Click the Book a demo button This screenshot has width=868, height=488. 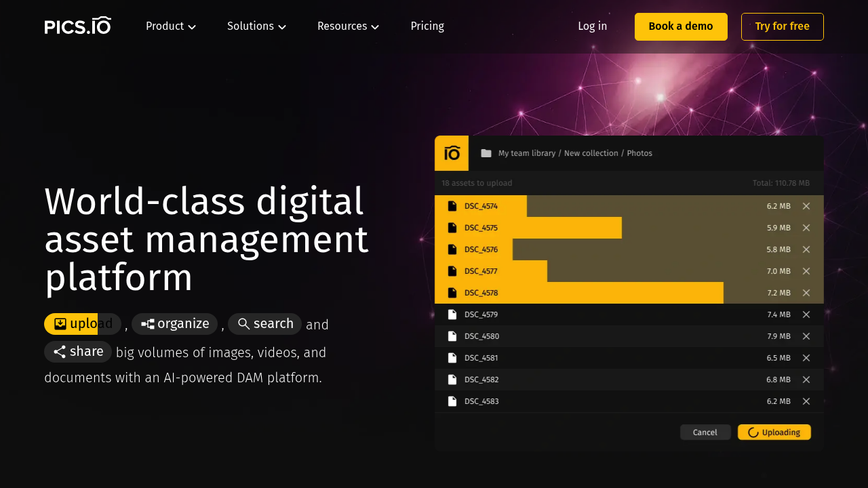pos(681,26)
